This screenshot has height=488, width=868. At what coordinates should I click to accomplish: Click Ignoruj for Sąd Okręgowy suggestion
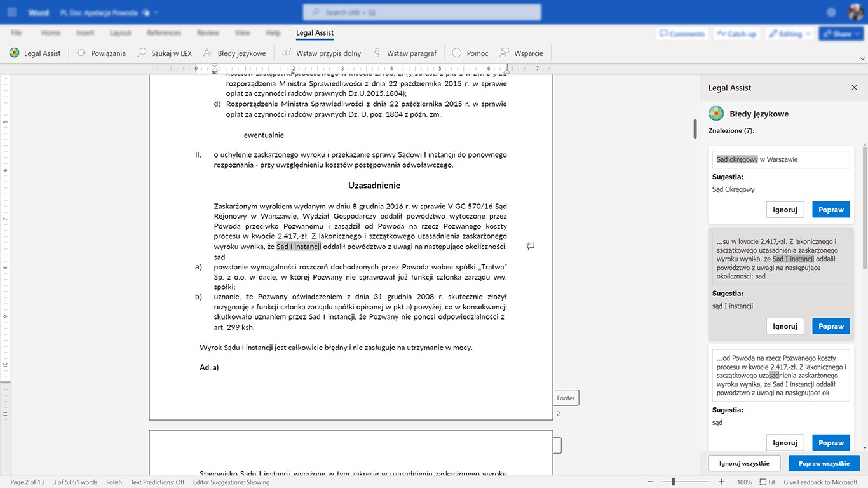coord(785,210)
